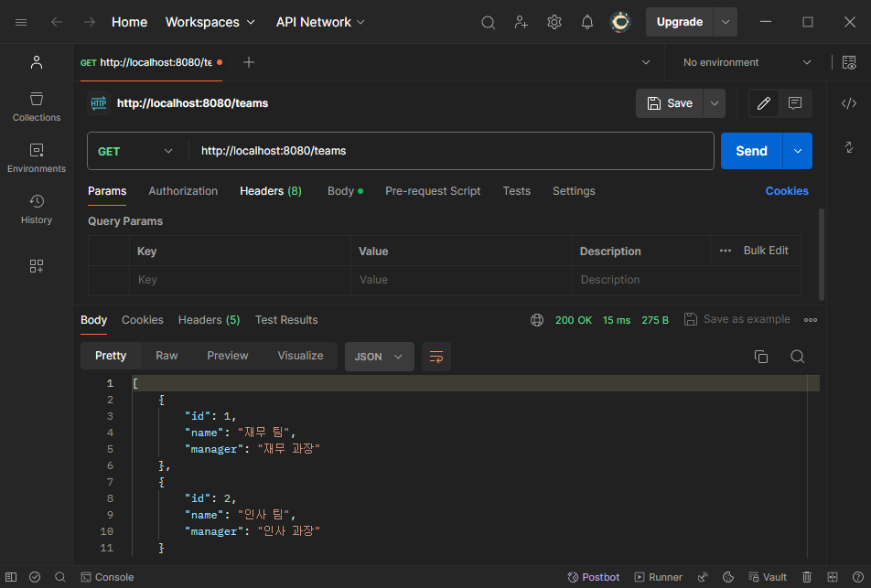This screenshot has width=871, height=588.
Task: Open the user avatar menu
Action: pyautogui.click(x=620, y=22)
